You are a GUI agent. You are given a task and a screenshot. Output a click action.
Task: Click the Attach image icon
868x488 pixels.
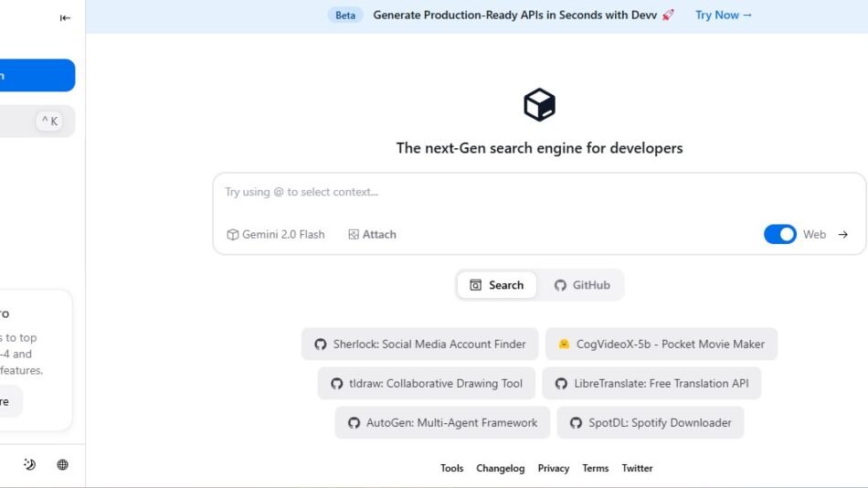coord(354,235)
